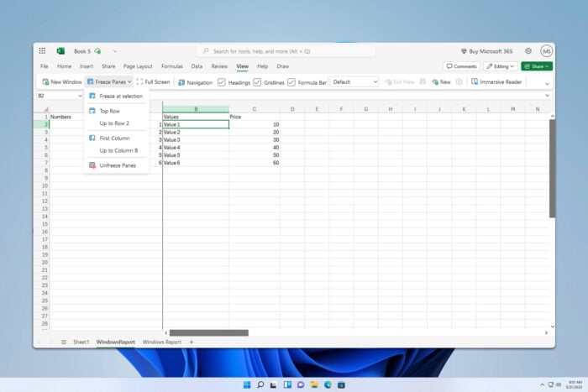This screenshot has width=588, height=392.
Task: Click the New sheet view icon
Action: (435, 81)
